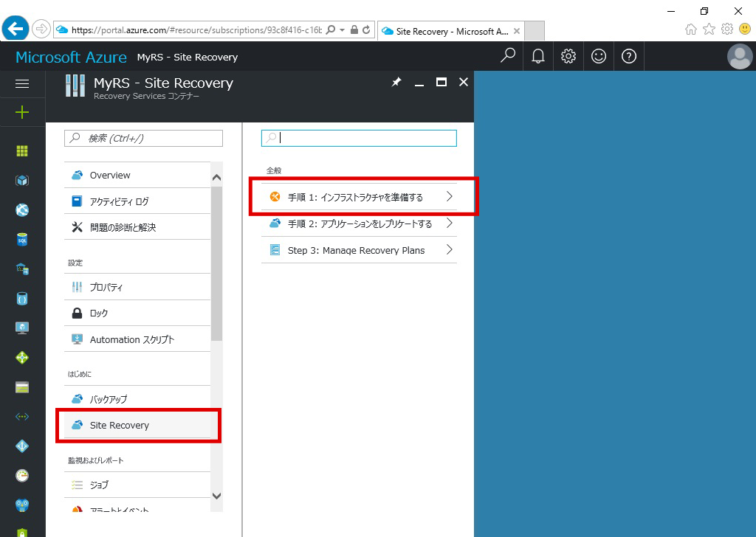Image resolution: width=756 pixels, height=537 pixels.
Task: Open Azure help question mark
Action: click(x=629, y=56)
